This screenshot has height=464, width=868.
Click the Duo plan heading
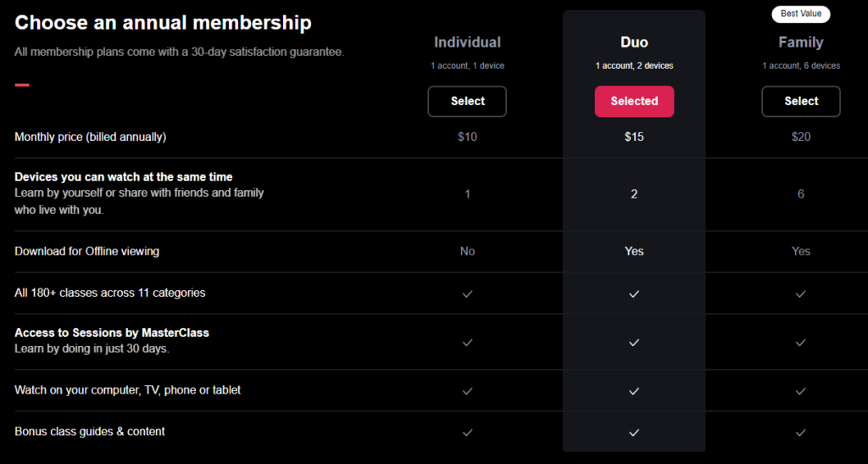[x=634, y=42]
